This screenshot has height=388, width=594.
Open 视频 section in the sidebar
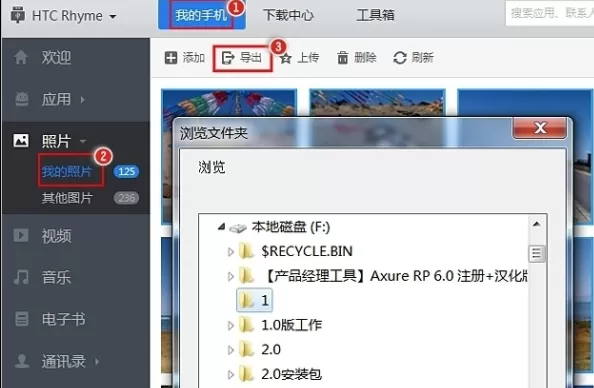56,236
